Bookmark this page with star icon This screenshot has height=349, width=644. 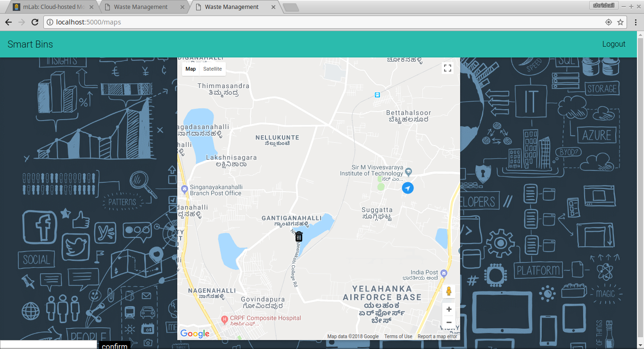pos(620,22)
